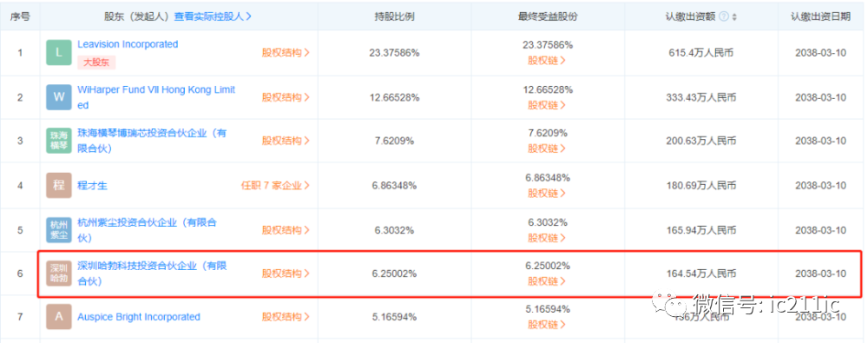
Task: Open the 程才生 shareholder profile
Action: coord(93,186)
